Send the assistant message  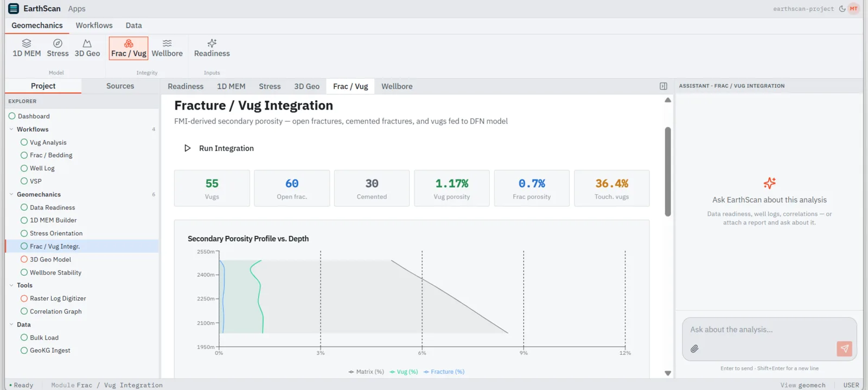(844, 349)
